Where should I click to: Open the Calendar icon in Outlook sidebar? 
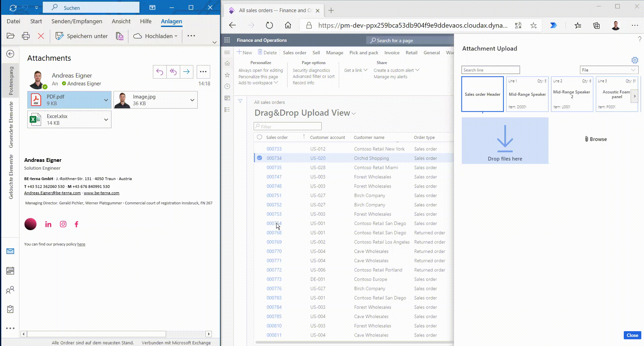coord(10,270)
